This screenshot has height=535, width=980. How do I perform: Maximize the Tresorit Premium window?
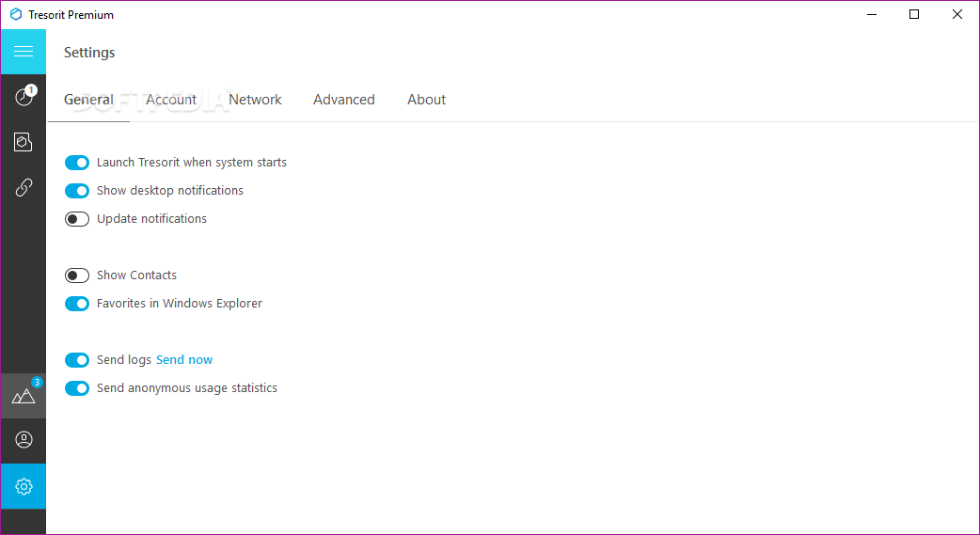(x=914, y=14)
